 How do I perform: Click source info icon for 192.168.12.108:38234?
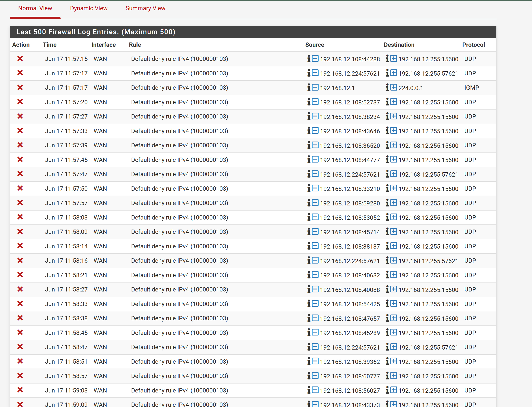point(309,116)
